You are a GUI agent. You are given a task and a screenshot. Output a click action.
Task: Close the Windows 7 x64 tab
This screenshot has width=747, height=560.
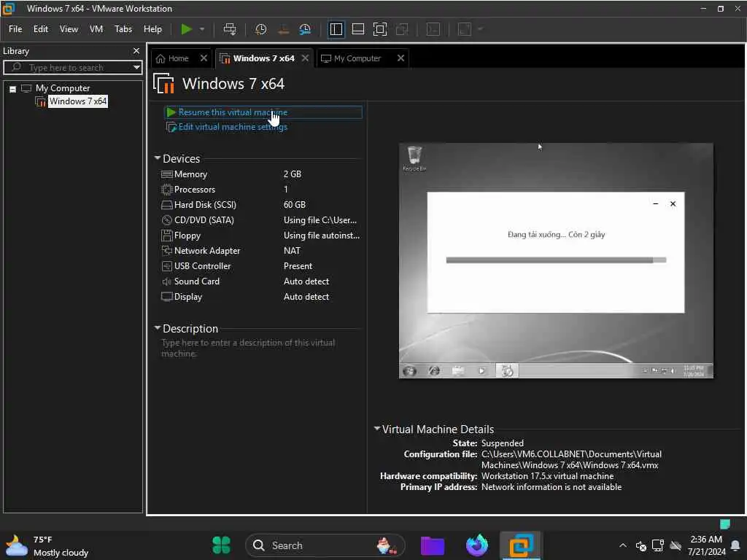(x=306, y=58)
